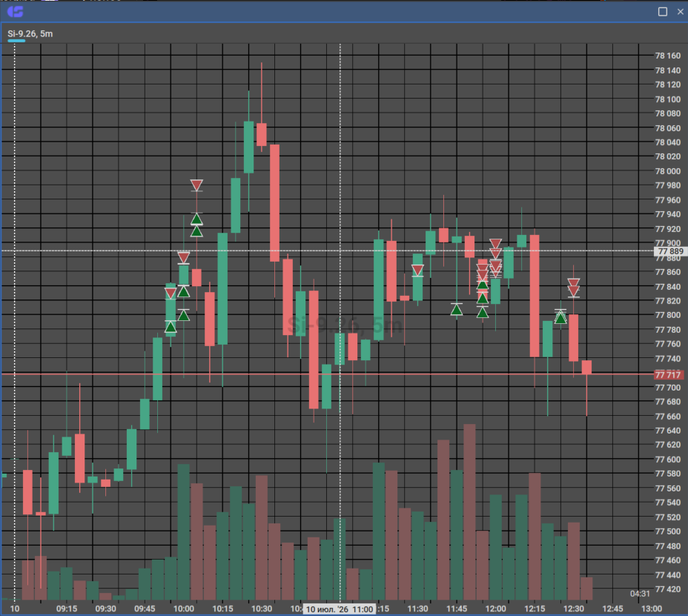Click the app logo icon in title bar
Image resolution: width=688 pixels, height=616 pixels.
[x=16, y=11]
